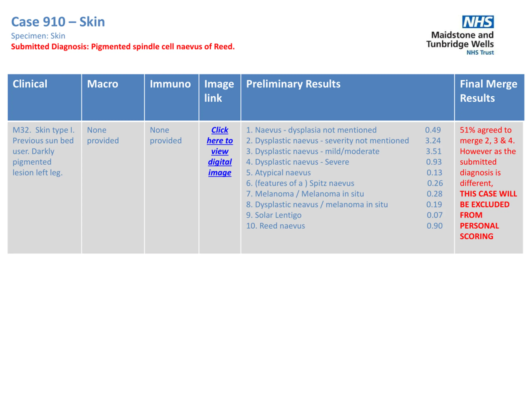
Task: Click the 'Clinical' column header
Action: (44, 97)
